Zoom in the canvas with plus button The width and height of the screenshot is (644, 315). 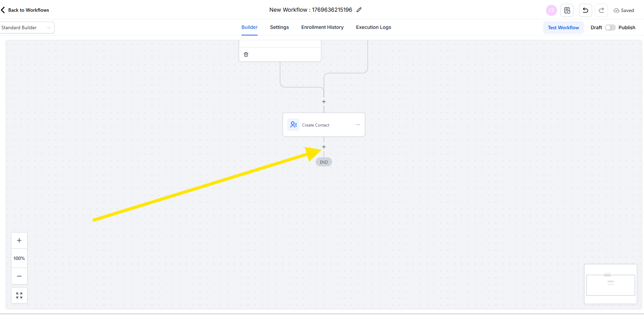(19, 240)
